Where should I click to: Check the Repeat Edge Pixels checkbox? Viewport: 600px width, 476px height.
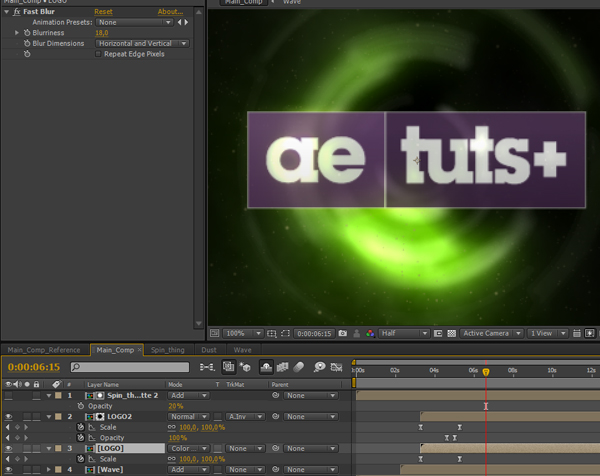[x=98, y=54]
